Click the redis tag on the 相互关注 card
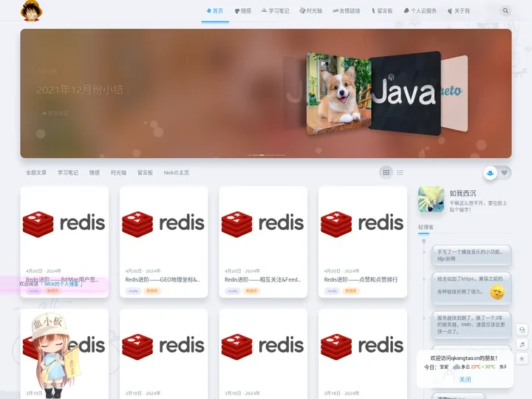 233,291
